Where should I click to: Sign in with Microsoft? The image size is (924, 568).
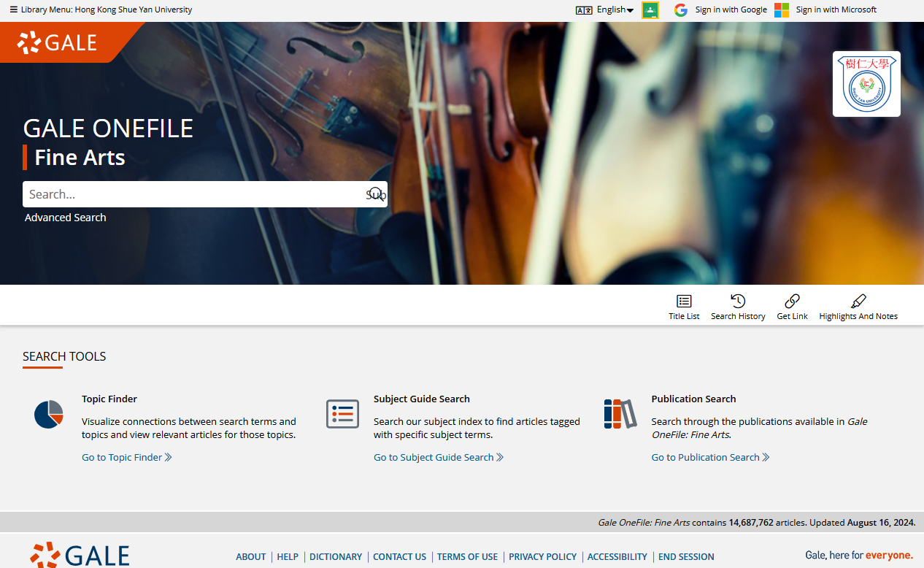tap(825, 10)
